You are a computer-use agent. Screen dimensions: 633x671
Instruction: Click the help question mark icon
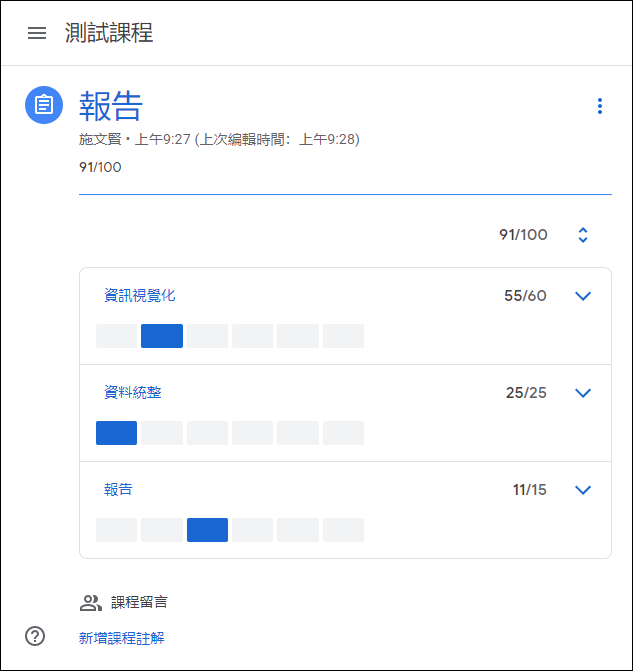[x=35, y=636]
